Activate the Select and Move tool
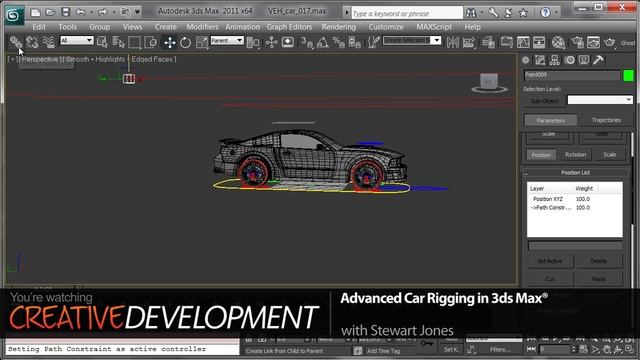The height and width of the screenshot is (360, 640). (x=169, y=42)
